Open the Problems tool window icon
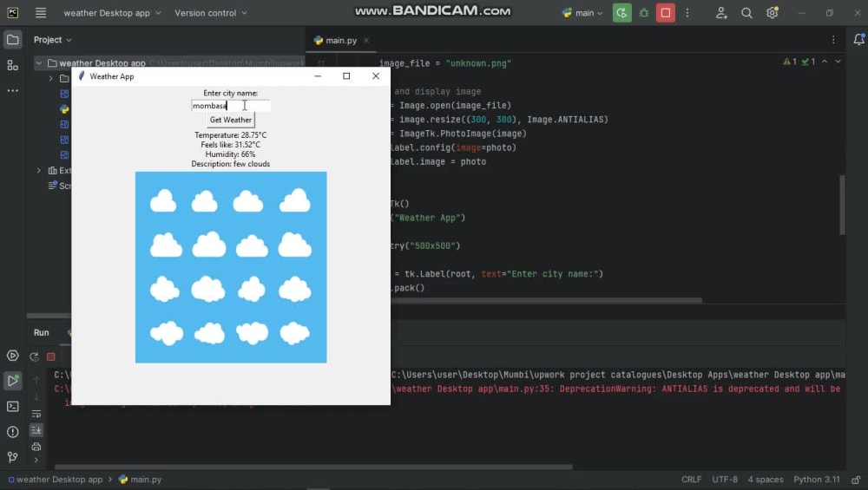Screen dimensions: 868x490 12,432
